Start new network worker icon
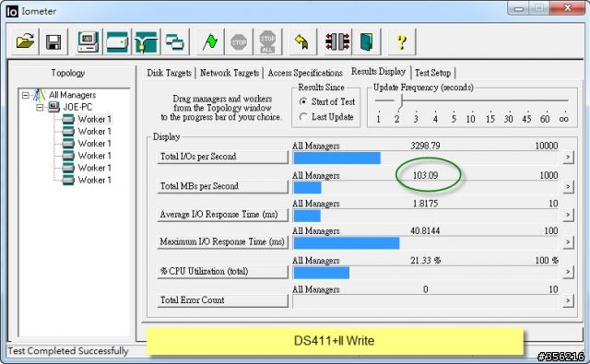Image resolution: width=590 pixels, height=364 pixels. (x=146, y=41)
